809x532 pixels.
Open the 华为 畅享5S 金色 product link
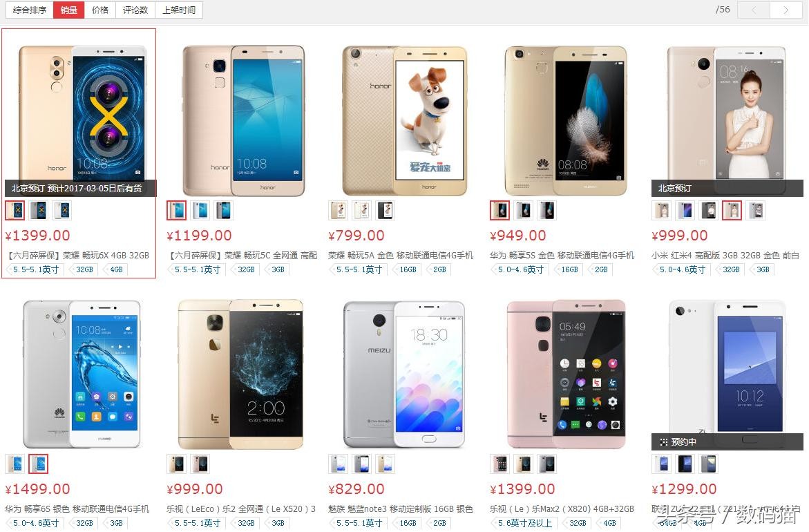tap(562, 255)
